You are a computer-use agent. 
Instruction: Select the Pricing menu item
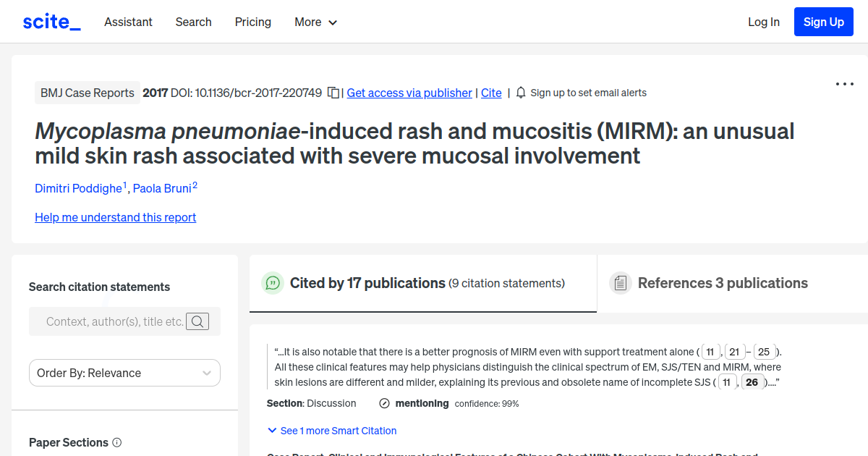tap(252, 22)
